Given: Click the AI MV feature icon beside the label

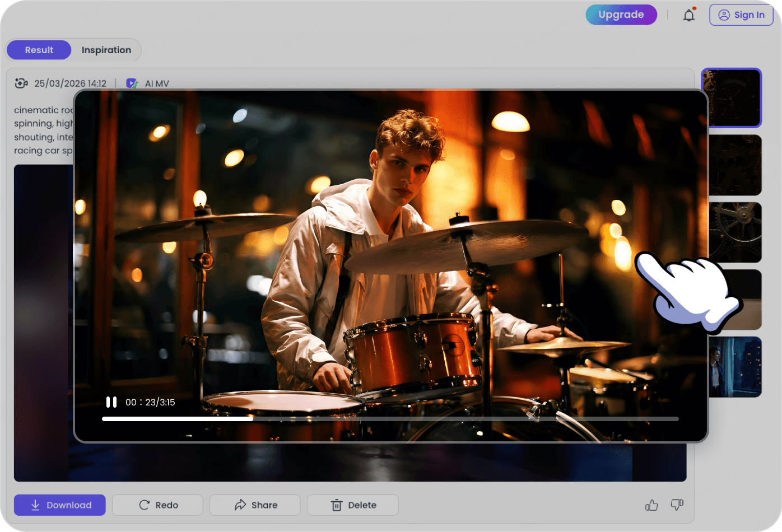Looking at the screenshot, I should coord(132,83).
